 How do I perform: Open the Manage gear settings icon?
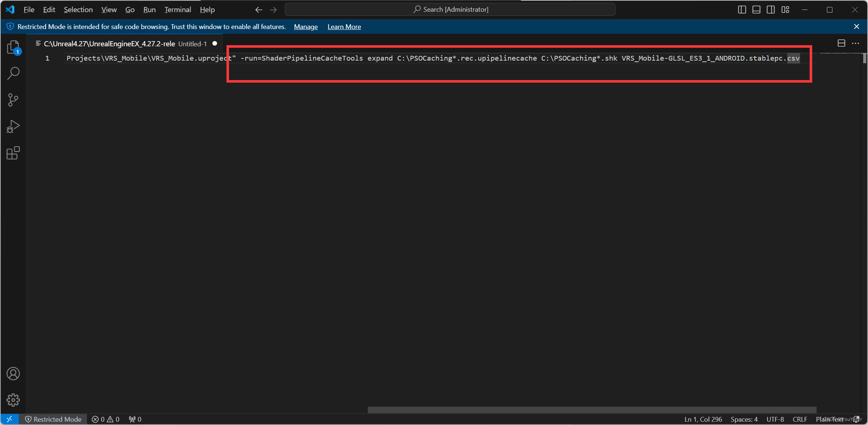pos(13,400)
